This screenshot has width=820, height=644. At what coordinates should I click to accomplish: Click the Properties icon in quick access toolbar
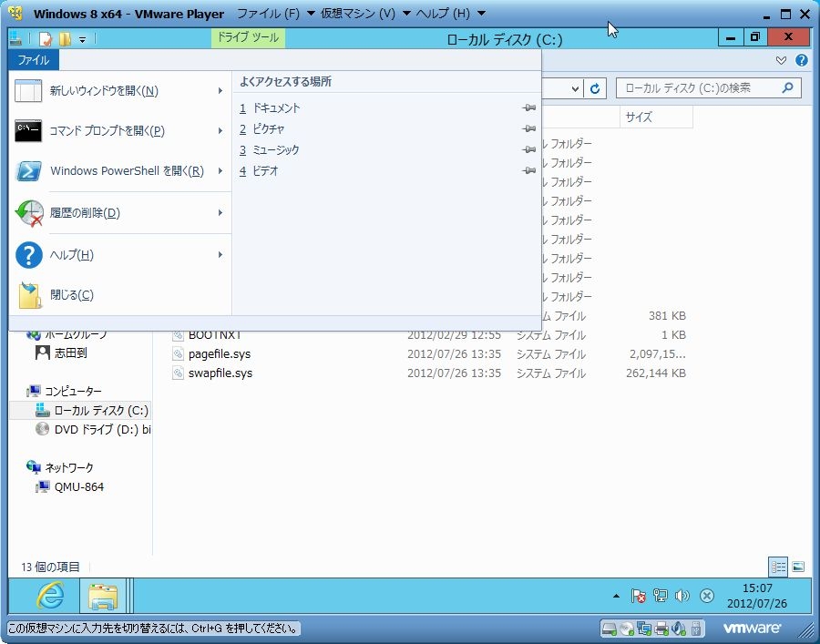(x=46, y=39)
